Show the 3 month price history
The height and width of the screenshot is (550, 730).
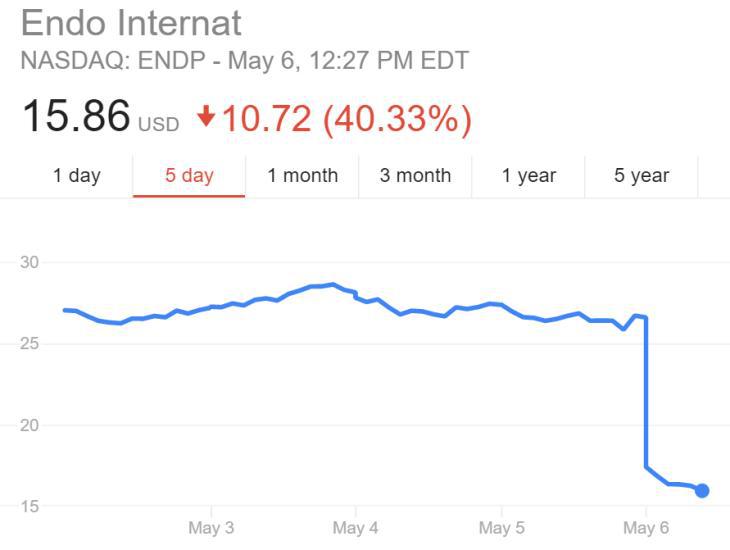point(415,176)
